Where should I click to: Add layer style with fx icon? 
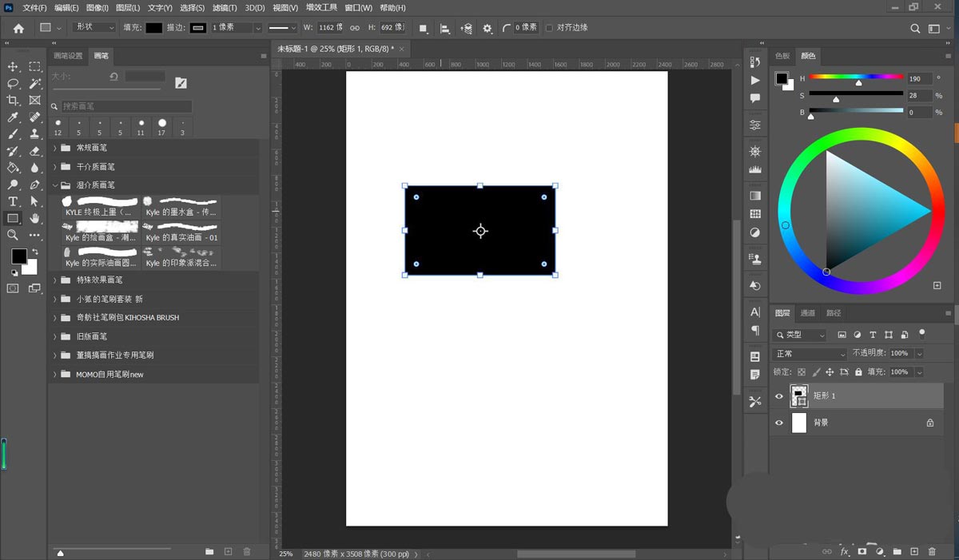845,551
